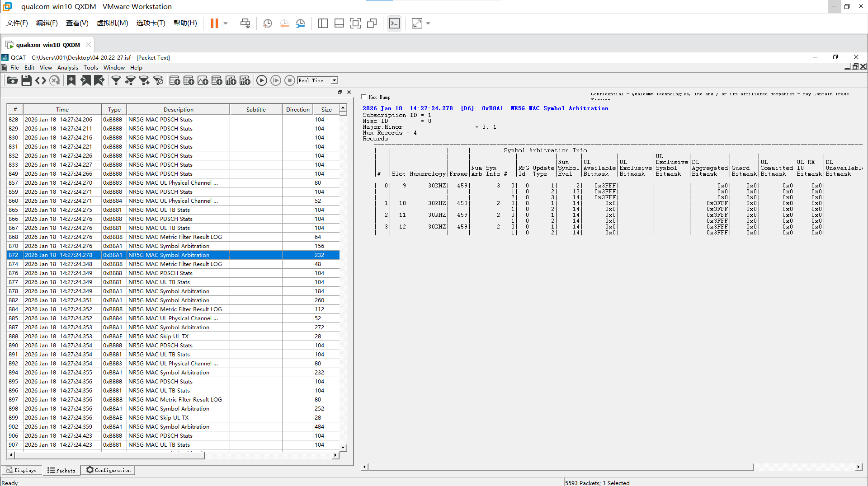Click the QCAT open file icon

13,80
